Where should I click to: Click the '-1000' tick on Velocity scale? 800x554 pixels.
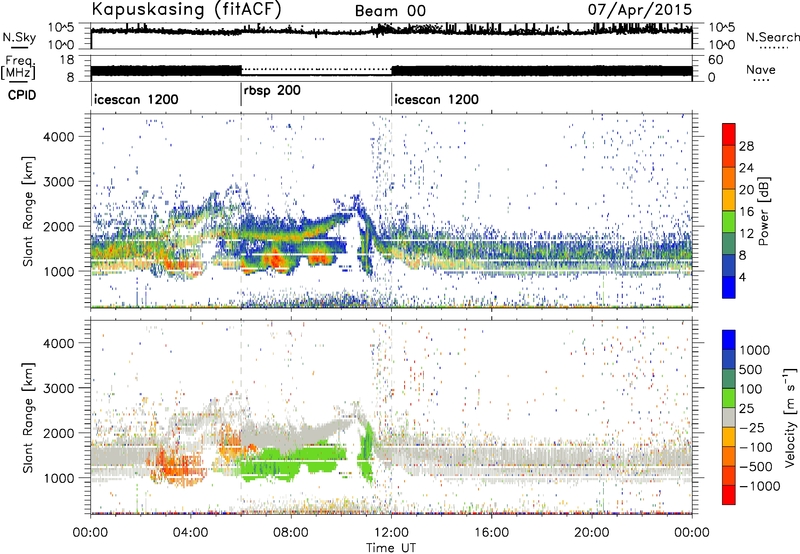(x=759, y=486)
